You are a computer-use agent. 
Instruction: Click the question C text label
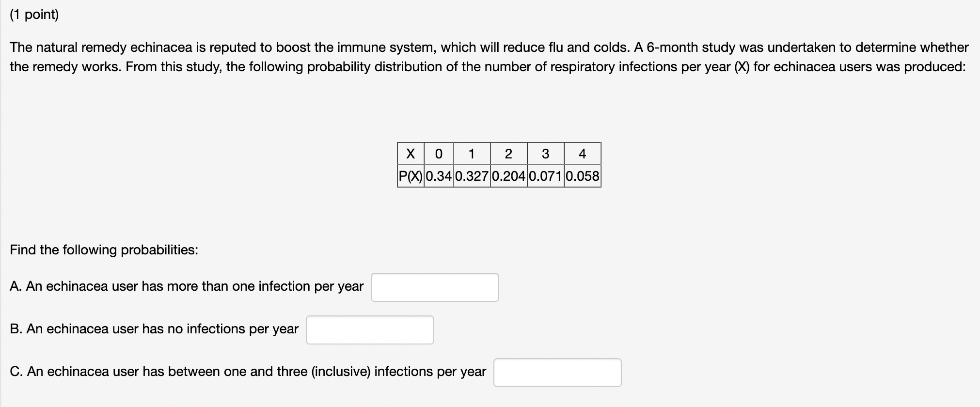(x=248, y=372)
